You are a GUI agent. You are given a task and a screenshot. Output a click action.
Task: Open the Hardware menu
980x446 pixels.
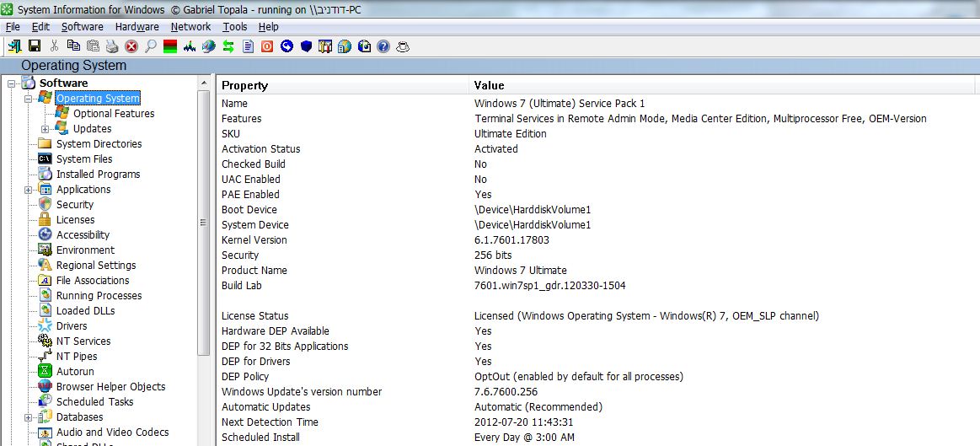(x=137, y=27)
